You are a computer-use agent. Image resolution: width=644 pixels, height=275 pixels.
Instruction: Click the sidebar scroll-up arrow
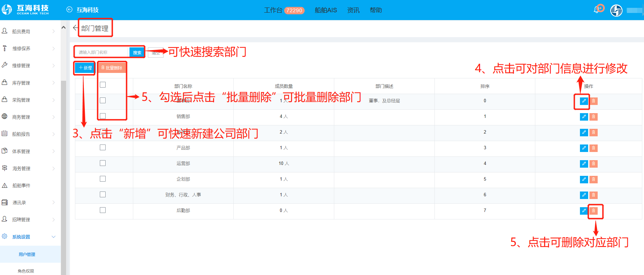pos(63,27)
